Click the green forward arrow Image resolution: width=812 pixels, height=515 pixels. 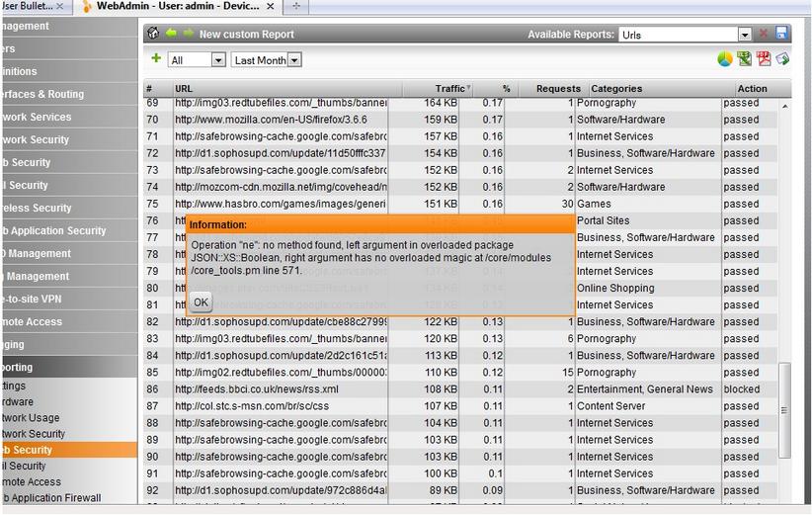pos(189,34)
